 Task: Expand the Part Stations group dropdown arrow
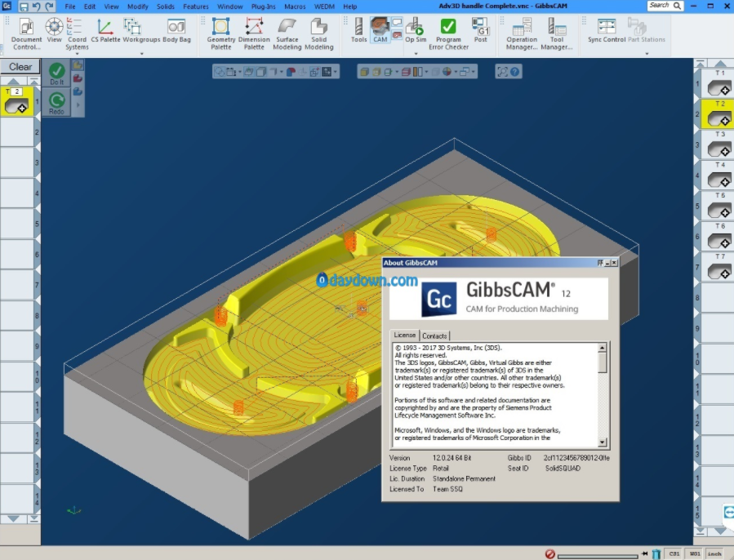tap(647, 54)
